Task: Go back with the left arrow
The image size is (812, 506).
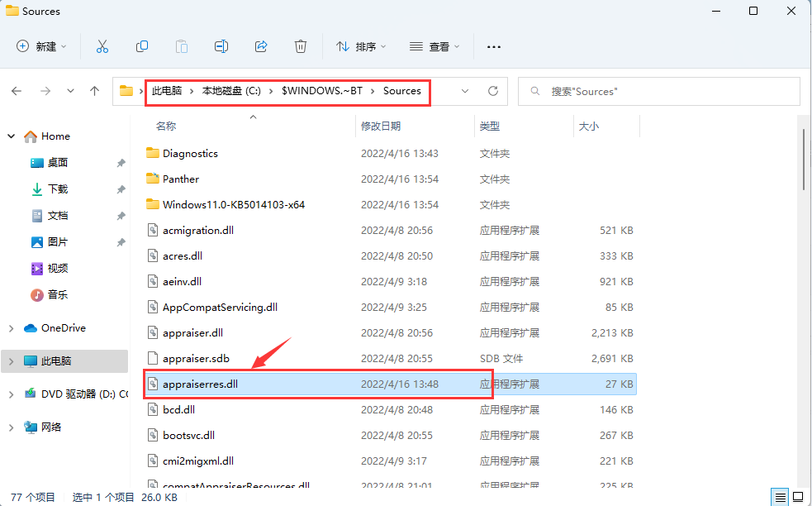Action: [x=17, y=91]
